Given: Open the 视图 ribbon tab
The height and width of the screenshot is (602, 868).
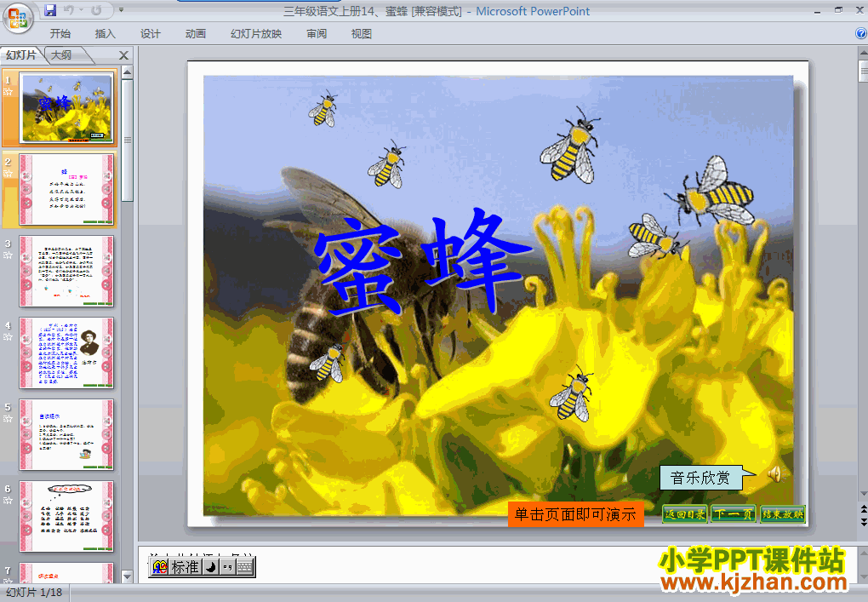Looking at the screenshot, I should [x=362, y=34].
